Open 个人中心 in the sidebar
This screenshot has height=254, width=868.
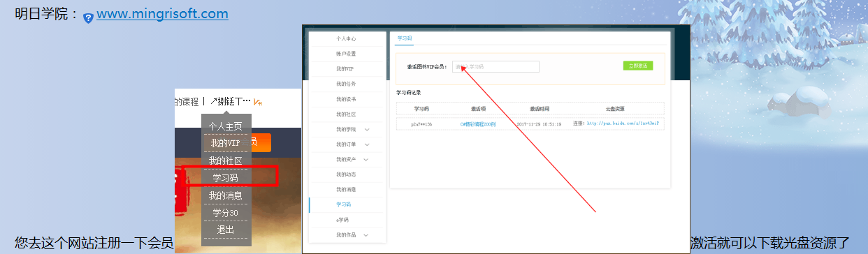point(346,38)
